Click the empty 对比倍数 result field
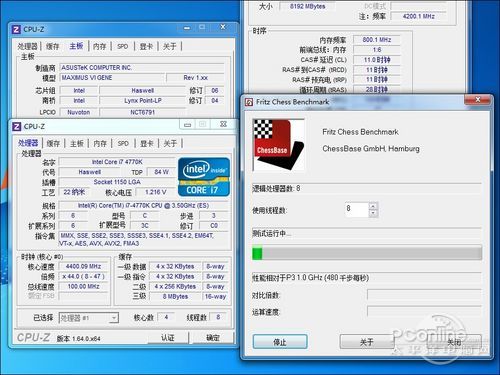 [424, 295]
